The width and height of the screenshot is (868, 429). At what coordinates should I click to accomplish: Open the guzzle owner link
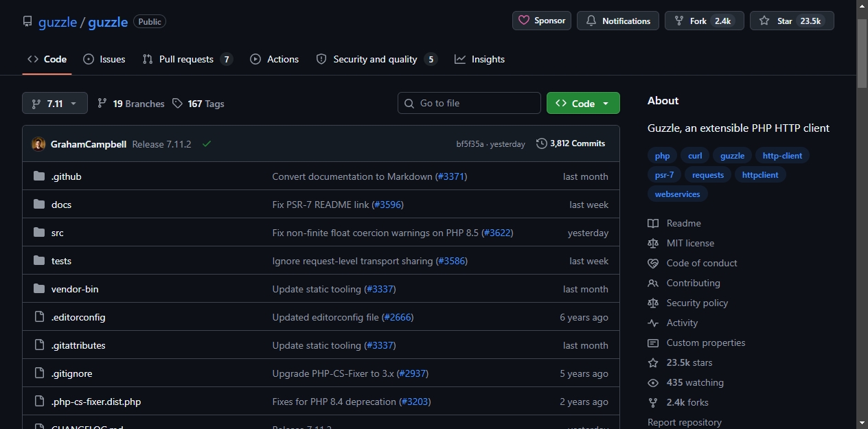[58, 22]
